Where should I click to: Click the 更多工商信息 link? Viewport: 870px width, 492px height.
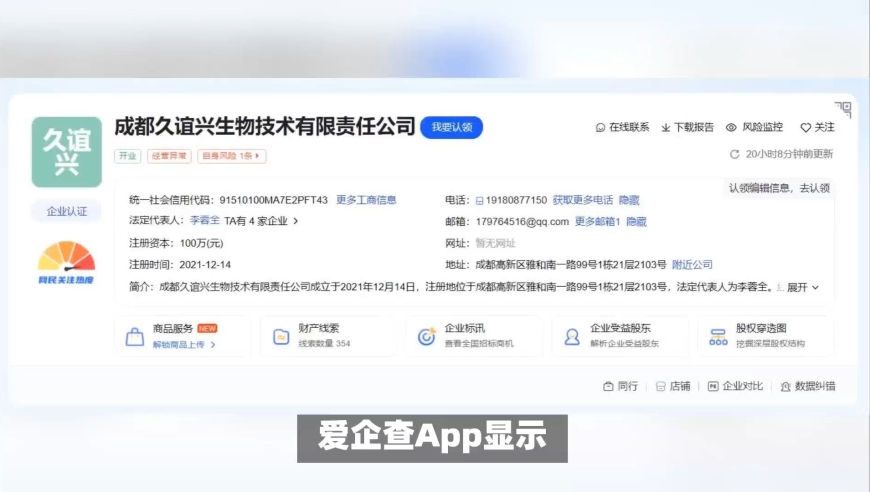pos(366,200)
